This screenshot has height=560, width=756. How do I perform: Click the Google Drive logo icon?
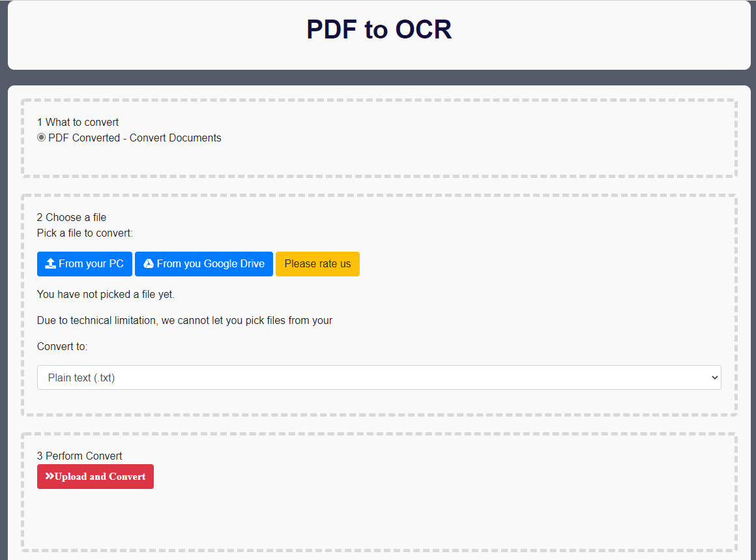pyautogui.click(x=149, y=264)
